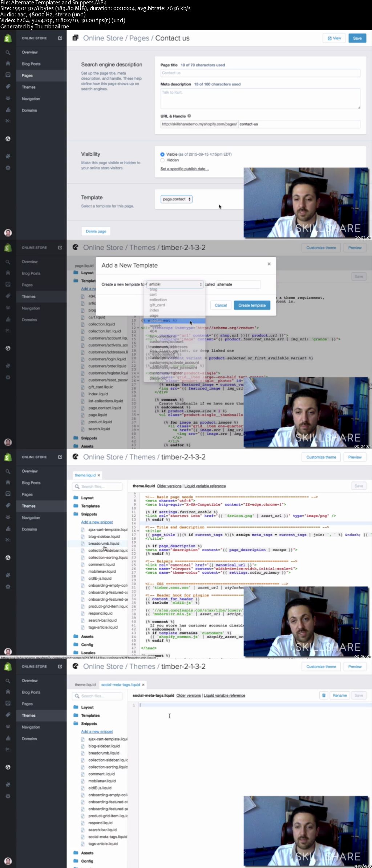Close the Add a New Template dialog
This screenshot has height=868, width=372.
click(269, 264)
